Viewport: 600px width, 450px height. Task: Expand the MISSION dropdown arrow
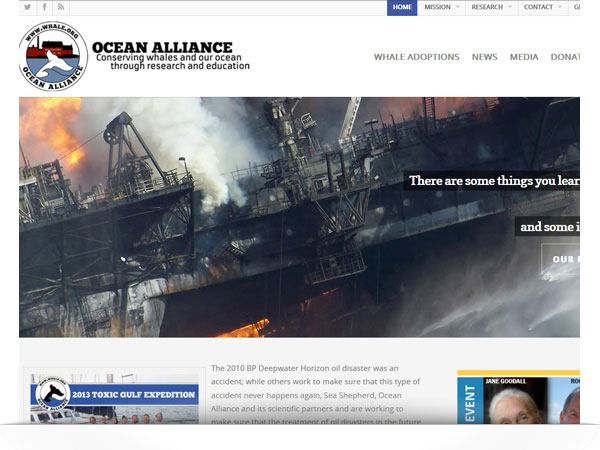point(458,7)
